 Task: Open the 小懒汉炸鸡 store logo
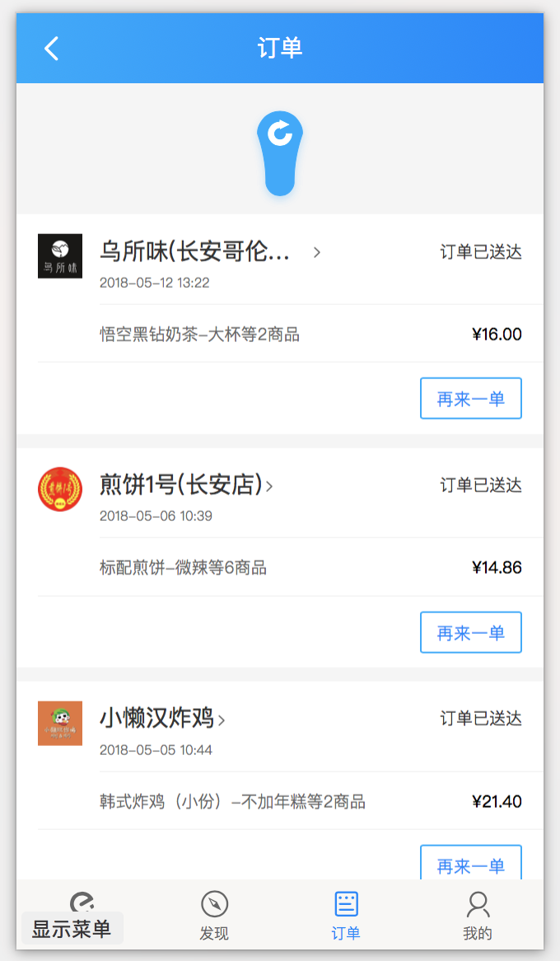pyautogui.click(x=59, y=721)
